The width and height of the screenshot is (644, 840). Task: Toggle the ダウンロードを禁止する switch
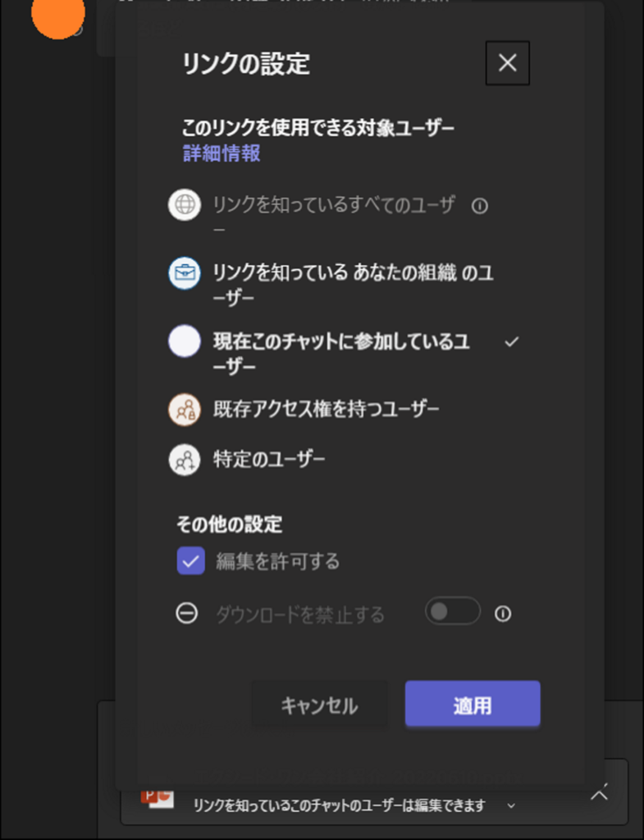click(453, 611)
